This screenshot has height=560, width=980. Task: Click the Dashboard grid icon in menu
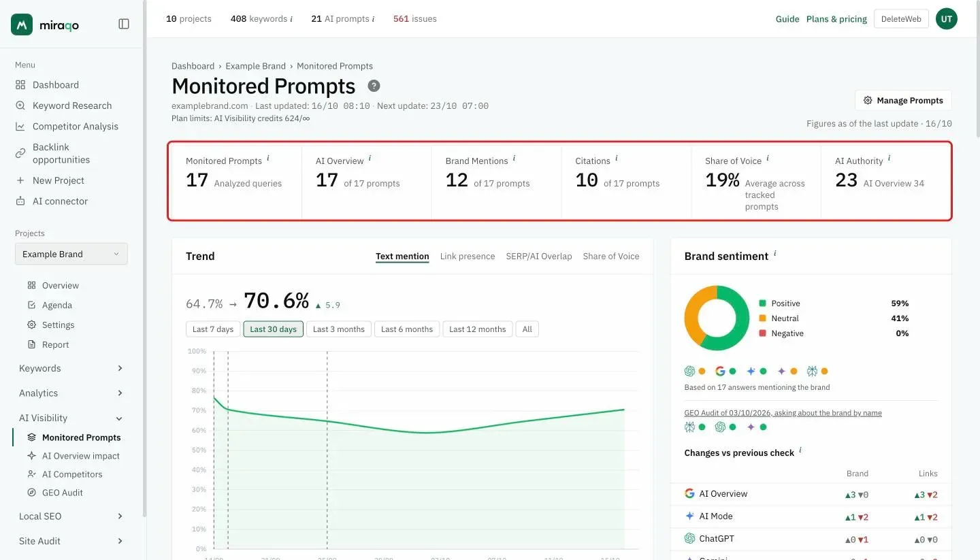[x=20, y=85]
